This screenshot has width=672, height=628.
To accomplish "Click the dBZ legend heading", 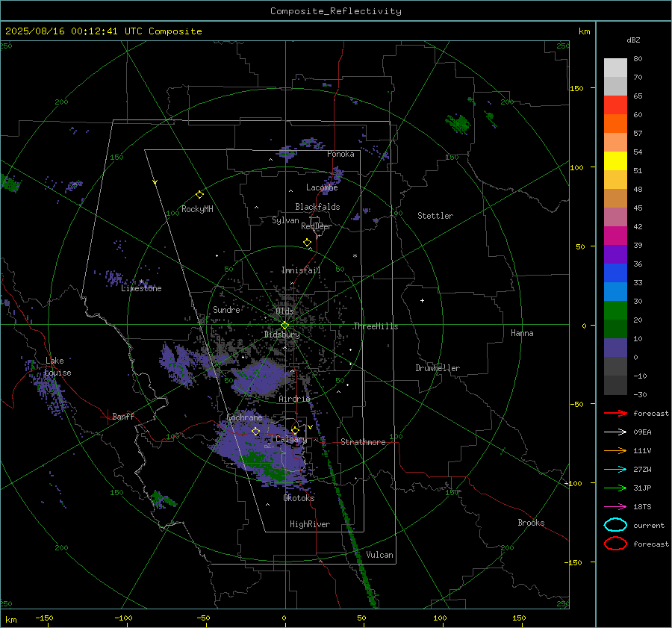I will pos(633,40).
